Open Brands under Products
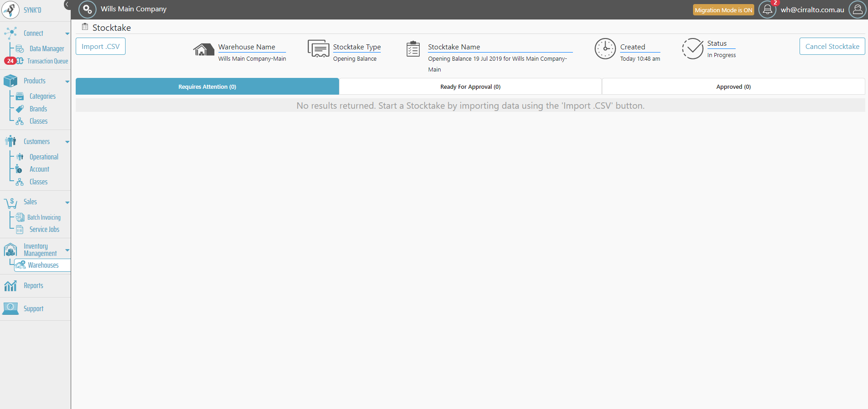The image size is (868, 409). pos(38,109)
